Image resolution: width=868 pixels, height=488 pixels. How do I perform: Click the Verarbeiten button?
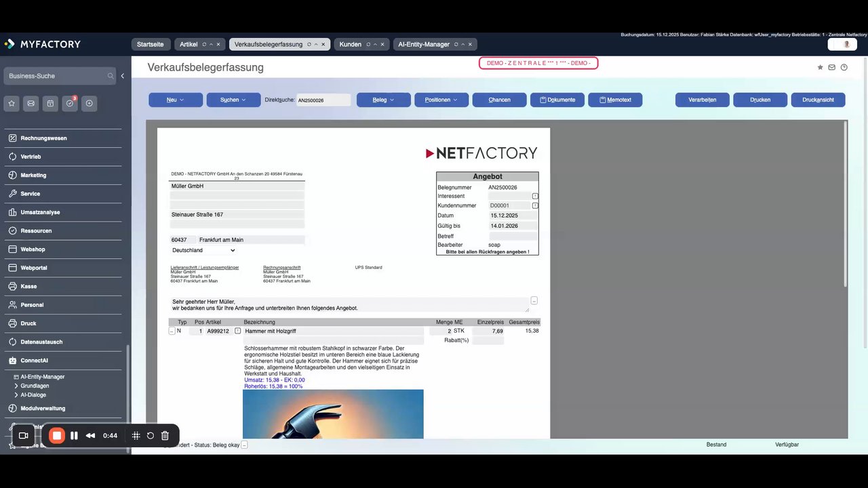[x=703, y=100]
